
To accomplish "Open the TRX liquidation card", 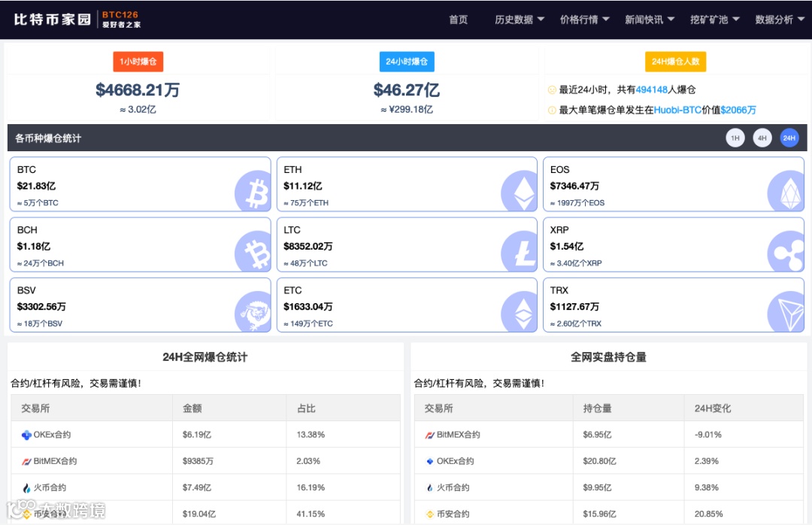I will tap(673, 305).
